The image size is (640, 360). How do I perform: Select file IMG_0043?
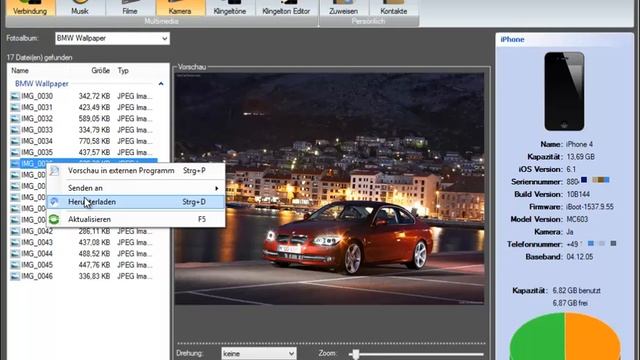click(x=37, y=242)
